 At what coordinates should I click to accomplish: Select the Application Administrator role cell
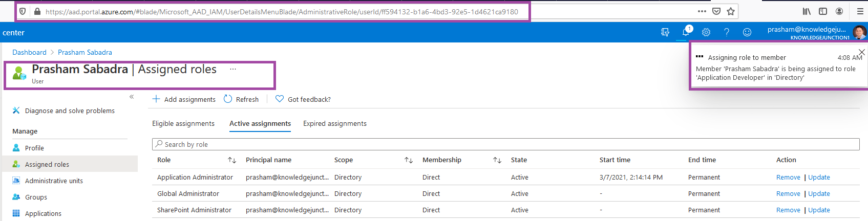(195, 178)
